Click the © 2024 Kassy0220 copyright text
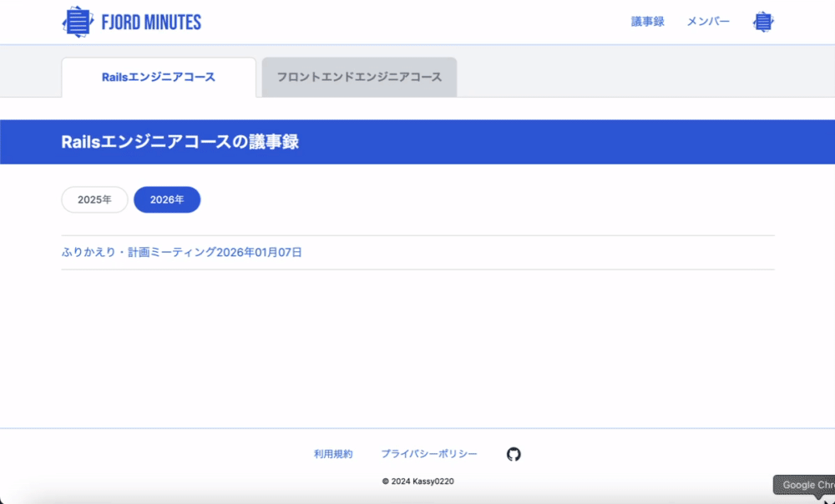The width and height of the screenshot is (835, 504). tap(418, 481)
